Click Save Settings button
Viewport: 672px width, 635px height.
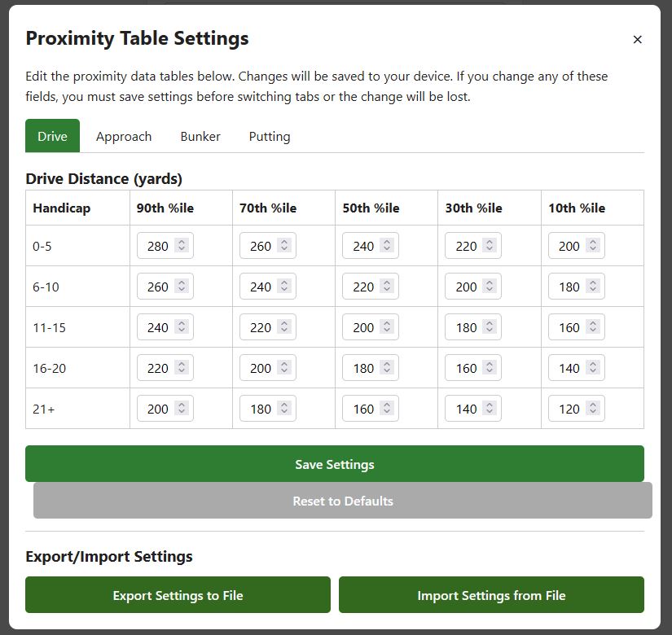click(x=335, y=463)
